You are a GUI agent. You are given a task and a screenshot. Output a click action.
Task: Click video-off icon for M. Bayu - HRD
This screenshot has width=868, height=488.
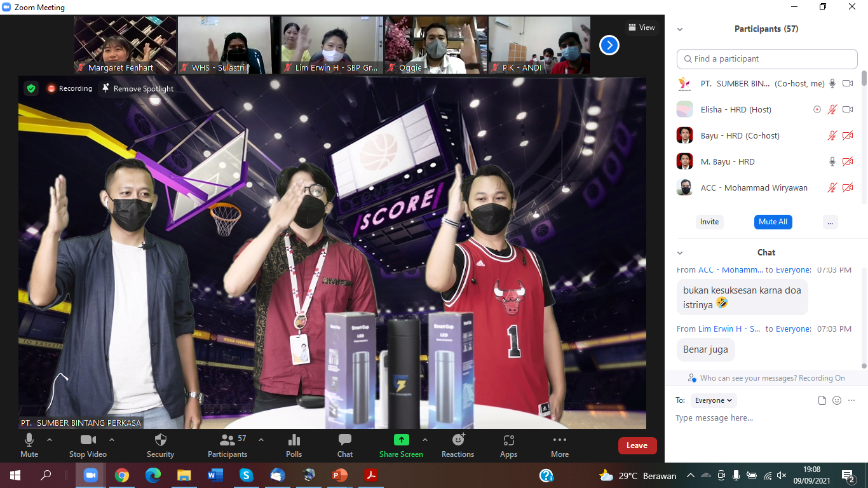(x=848, y=161)
